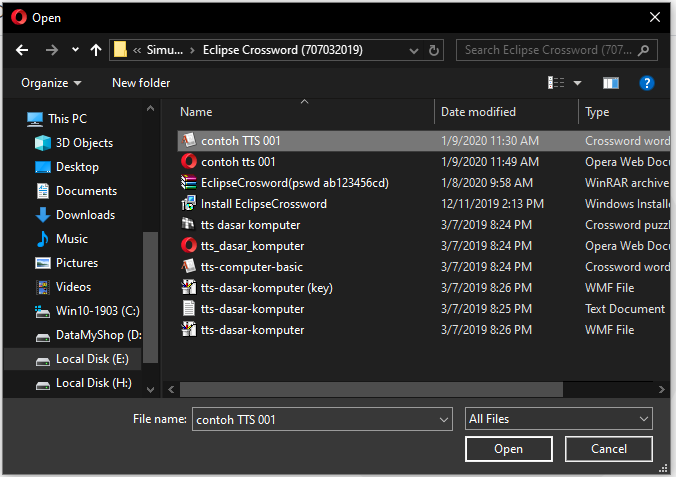Click the Cancel button
The width and height of the screenshot is (676, 477).
tap(609, 449)
